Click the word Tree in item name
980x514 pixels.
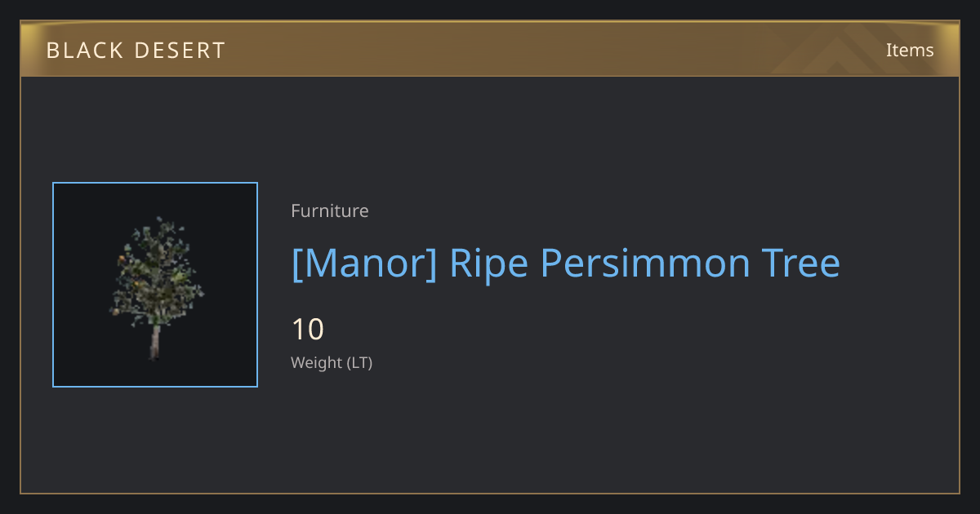tap(801, 264)
